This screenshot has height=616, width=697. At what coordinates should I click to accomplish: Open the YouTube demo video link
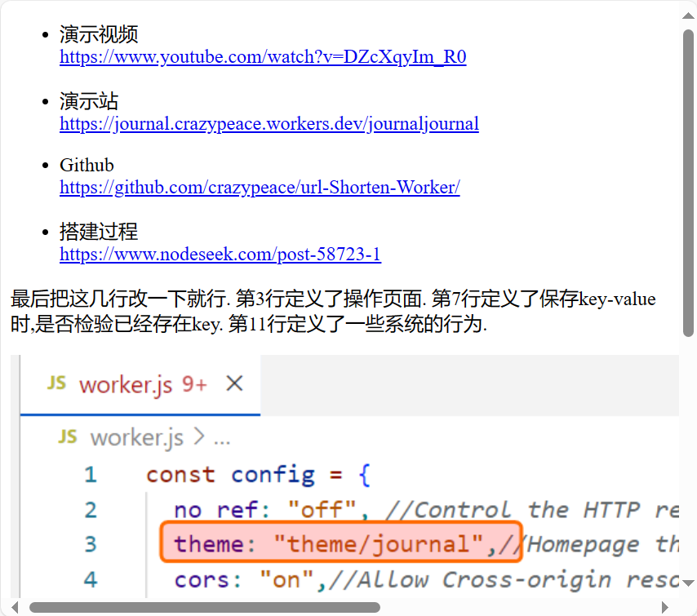[x=263, y=57]
